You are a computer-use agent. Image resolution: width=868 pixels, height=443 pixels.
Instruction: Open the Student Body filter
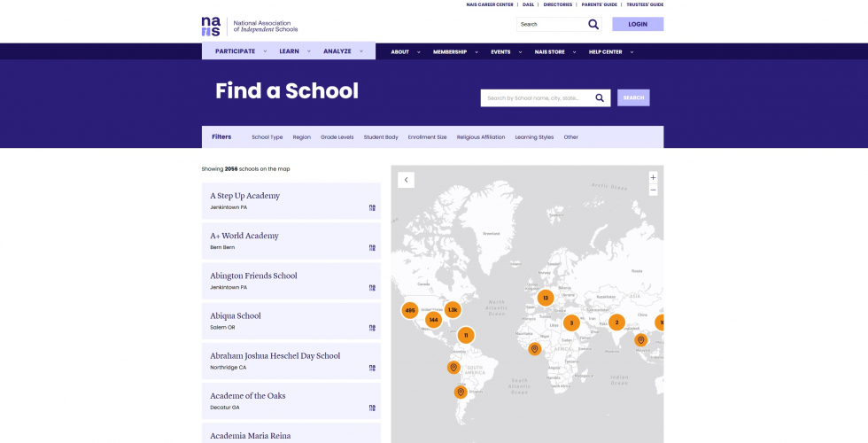pos(381,137)
